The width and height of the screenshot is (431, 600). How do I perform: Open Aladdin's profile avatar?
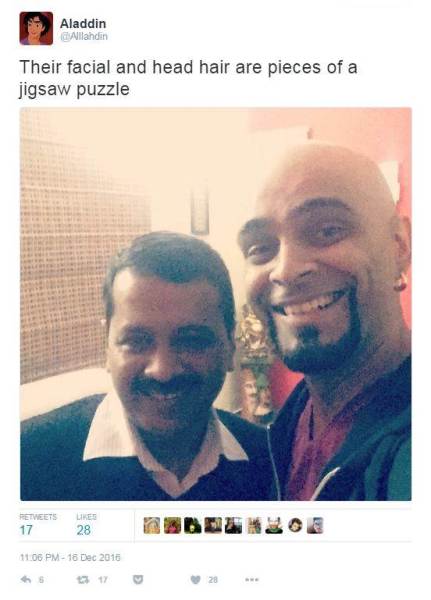(36, 28)
